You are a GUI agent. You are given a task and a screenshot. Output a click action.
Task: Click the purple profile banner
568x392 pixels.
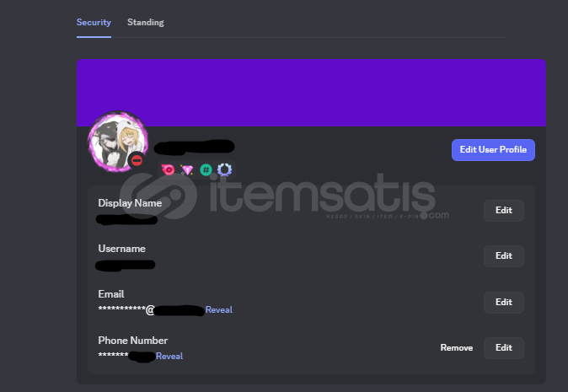point(311,93)
